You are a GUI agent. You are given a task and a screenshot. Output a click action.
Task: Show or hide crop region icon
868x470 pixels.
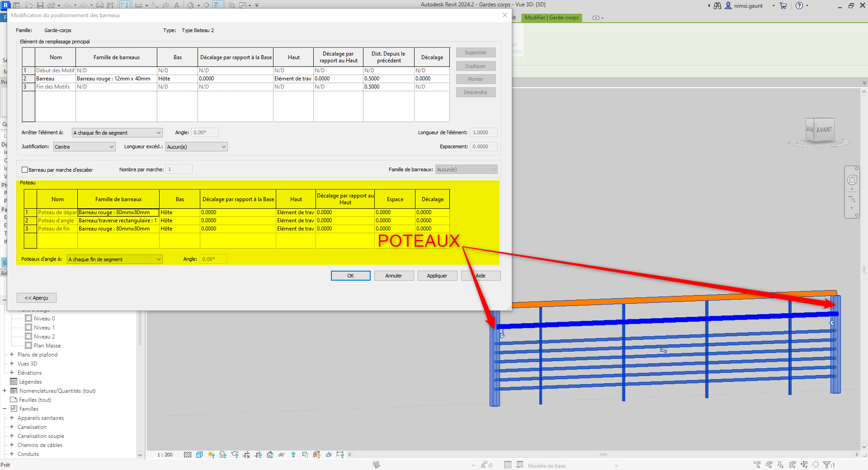(x=258, y=455)
